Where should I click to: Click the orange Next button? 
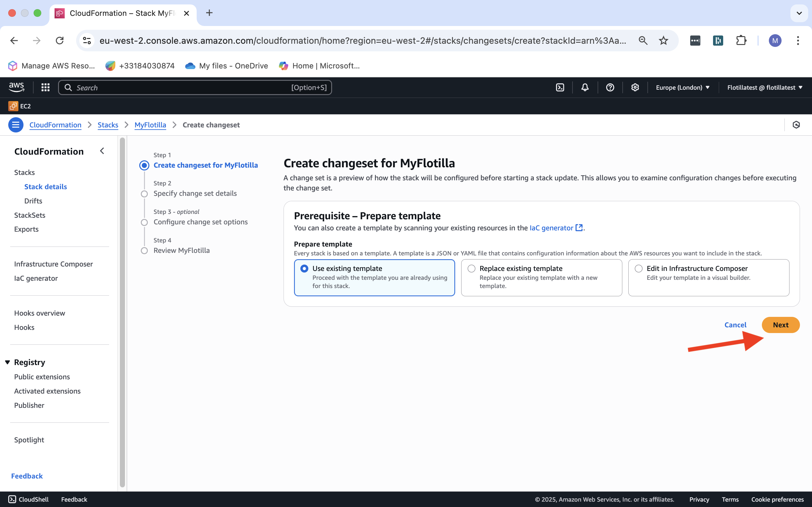click(x=781, y=325)
